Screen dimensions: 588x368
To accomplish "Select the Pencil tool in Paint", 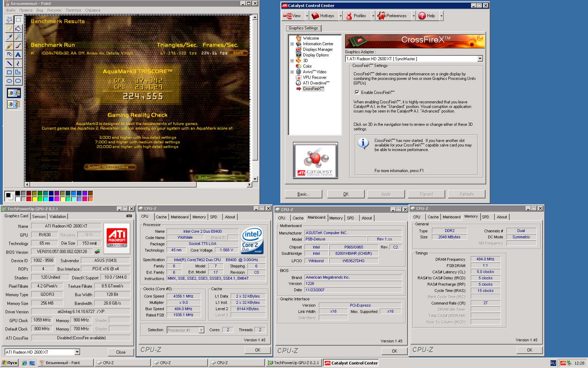I will click(x=9, y=46).
